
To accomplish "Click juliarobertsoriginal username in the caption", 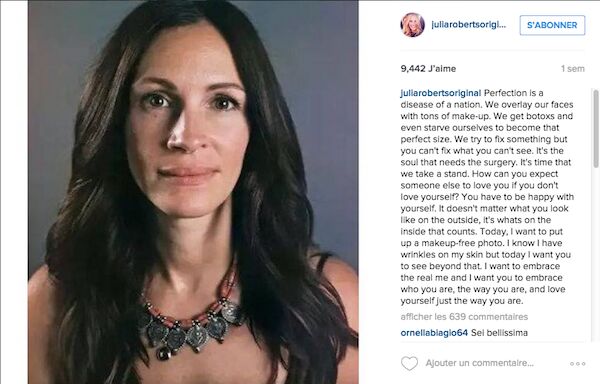I will click(440, 93).
